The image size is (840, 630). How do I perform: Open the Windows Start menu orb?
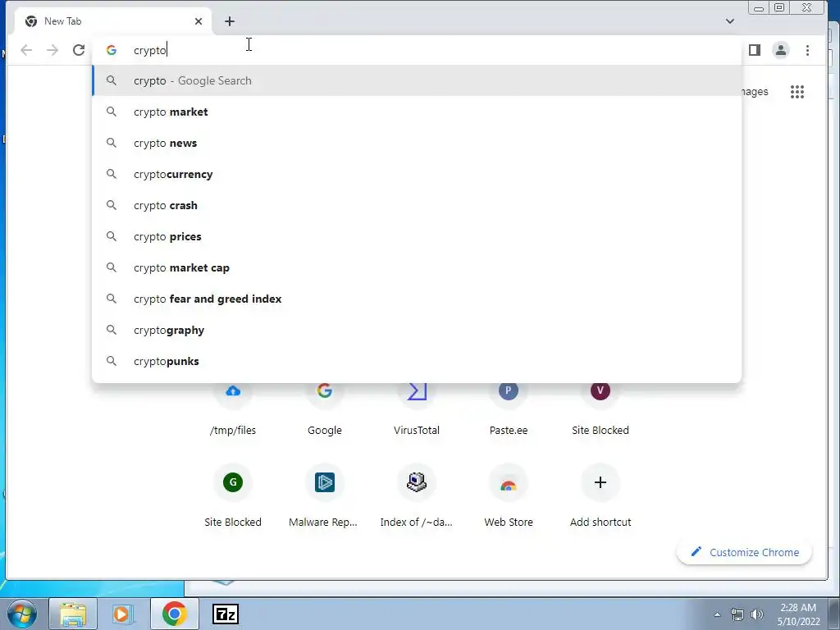click(22, 614)
